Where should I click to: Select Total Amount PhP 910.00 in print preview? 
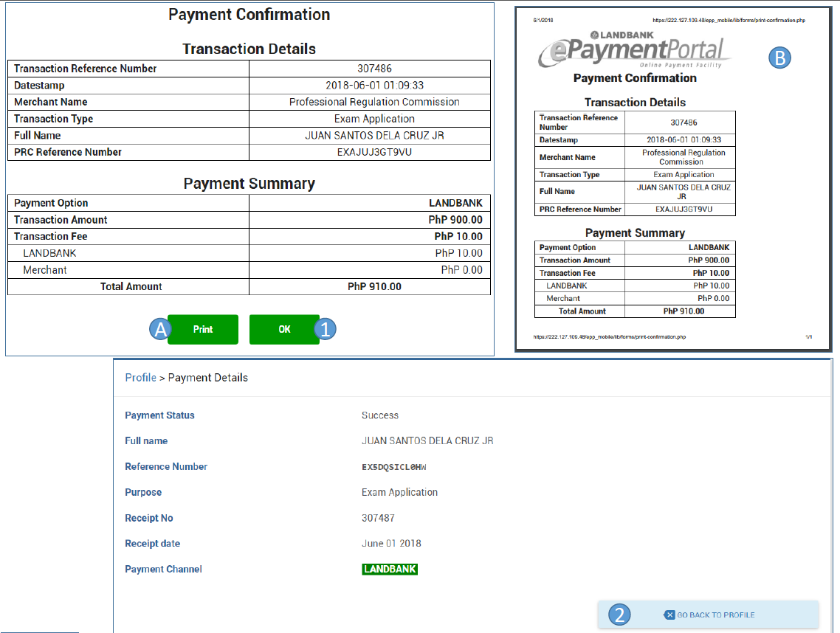pyautogui.click(x=684, y=311)
